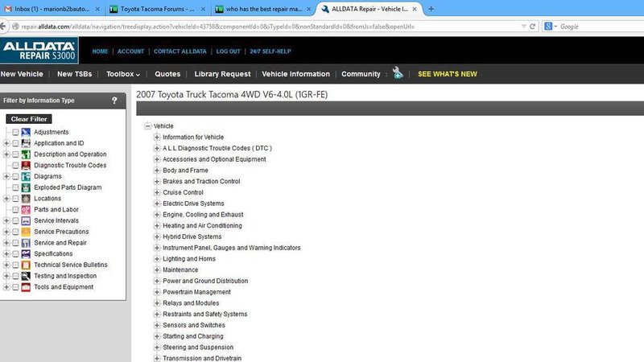The width and height of the screenshot is (644, 362).
Task: Click the Service and Repair icon
Action: 26,243
